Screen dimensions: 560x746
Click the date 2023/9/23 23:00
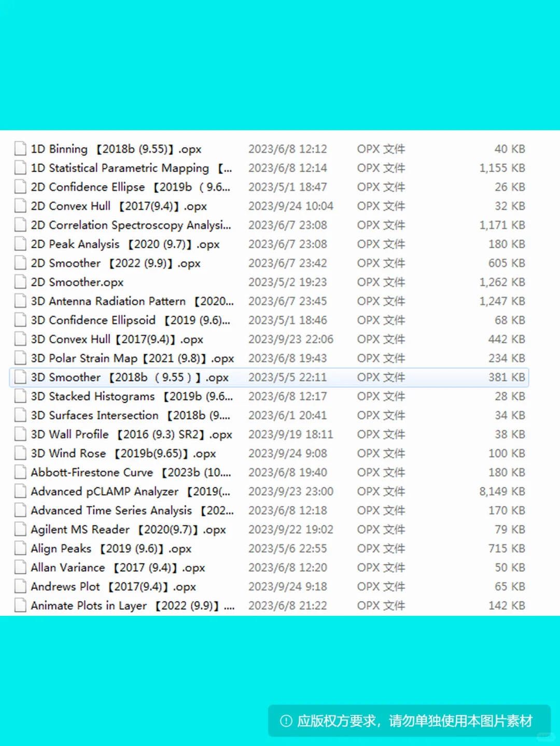(290, 491)
